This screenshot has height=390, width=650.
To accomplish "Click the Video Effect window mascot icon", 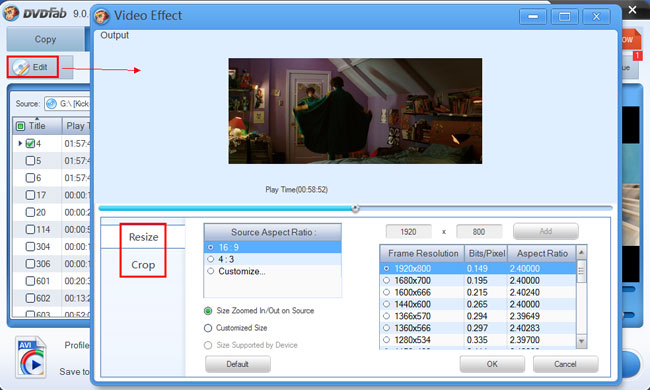I will (x=102, y=16).
